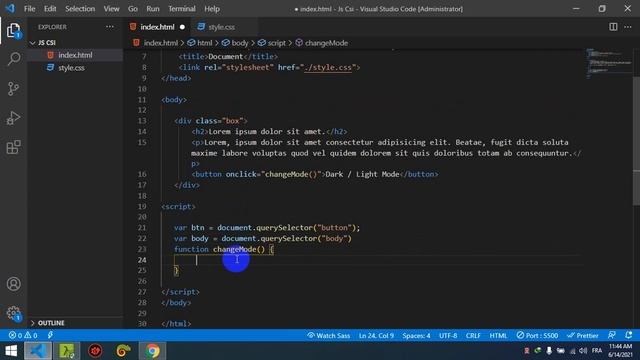Viewport: 640px width, 360px height.
Task: Switch to VS Code taskbar icon
Action: click(38, 351)
